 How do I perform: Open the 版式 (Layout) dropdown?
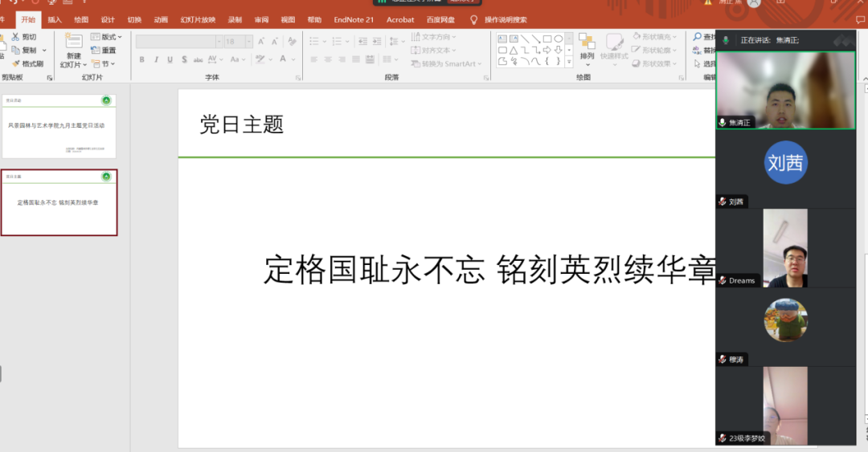click(107, 37)
